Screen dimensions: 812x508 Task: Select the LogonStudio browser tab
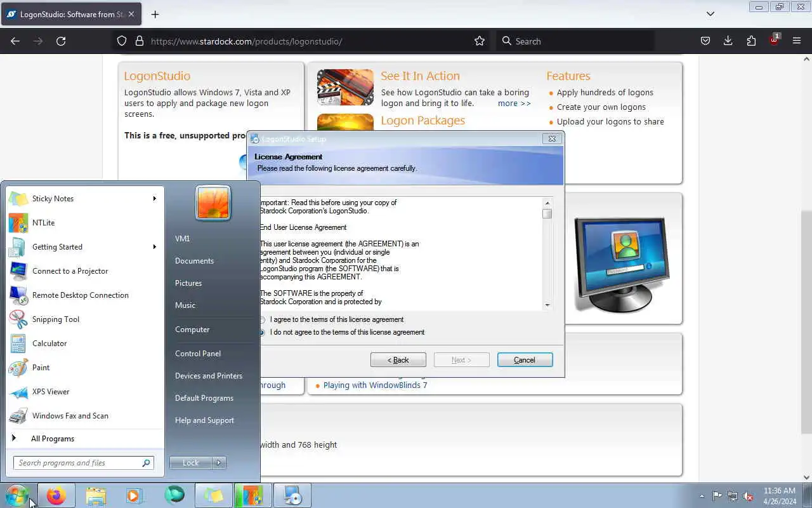point(71,14)
